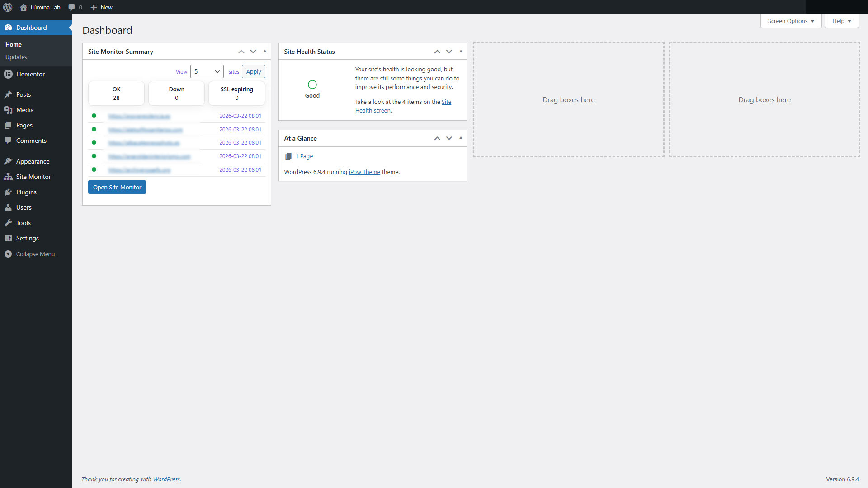Toggle the Site Monitor Summary panel
This screenshot has width=868, height=488.
[265, 52]
